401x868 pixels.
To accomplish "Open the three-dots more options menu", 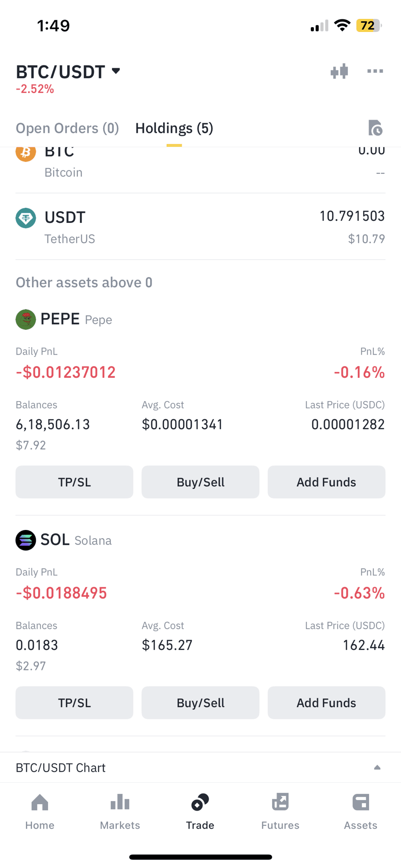I will click(x=375, y=71).
